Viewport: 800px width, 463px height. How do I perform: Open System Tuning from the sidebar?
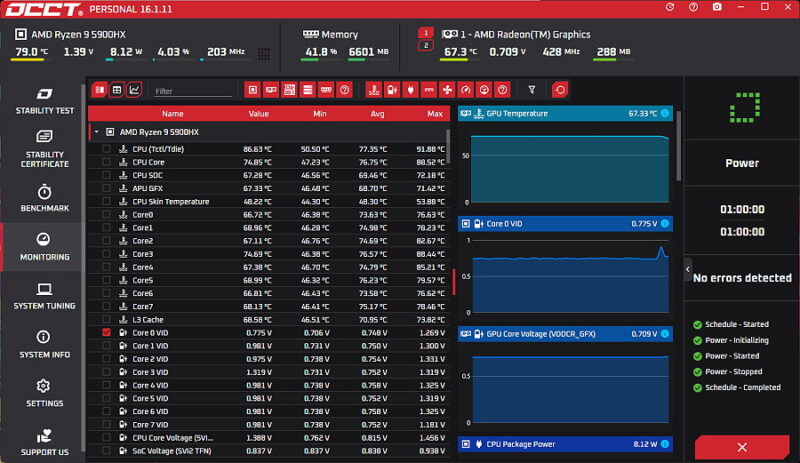(44, 297)
